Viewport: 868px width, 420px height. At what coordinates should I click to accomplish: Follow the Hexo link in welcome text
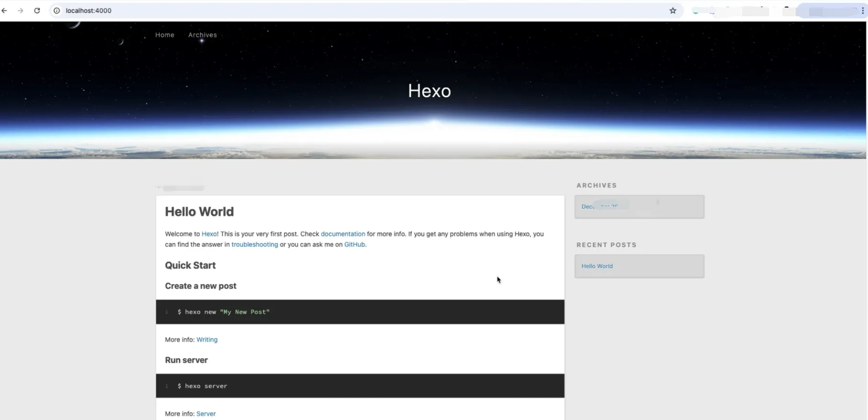(209, 234)
